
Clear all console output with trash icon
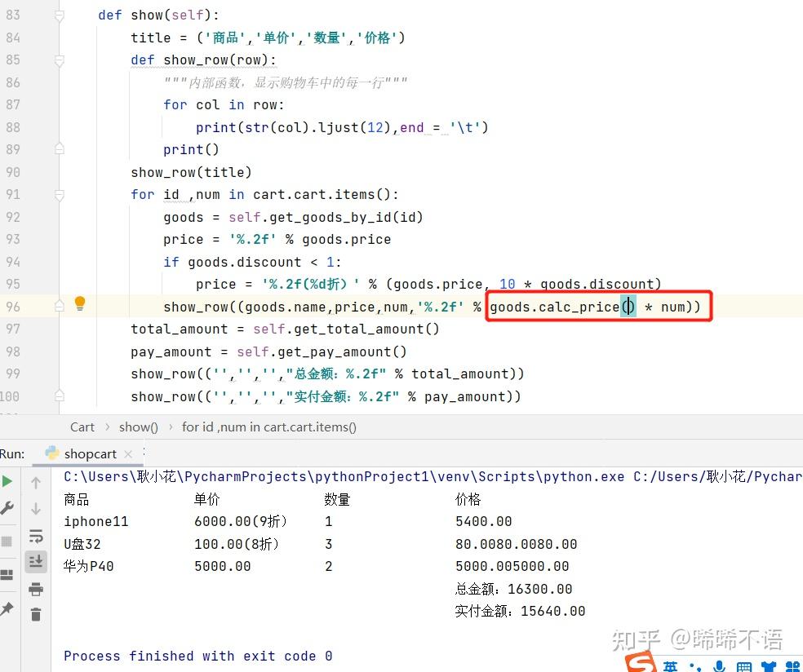(34, 614)
